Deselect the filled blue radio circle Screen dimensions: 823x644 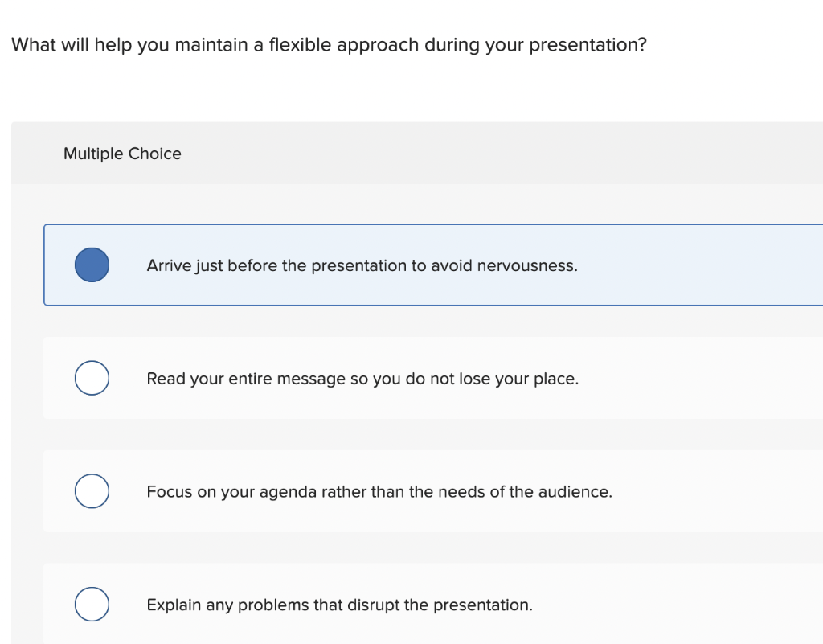[x=92, y=265]
